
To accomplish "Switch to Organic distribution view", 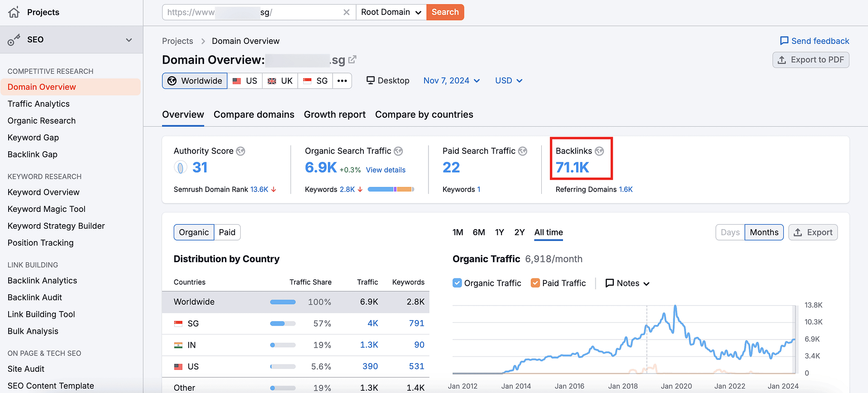I will click(194, 232).
